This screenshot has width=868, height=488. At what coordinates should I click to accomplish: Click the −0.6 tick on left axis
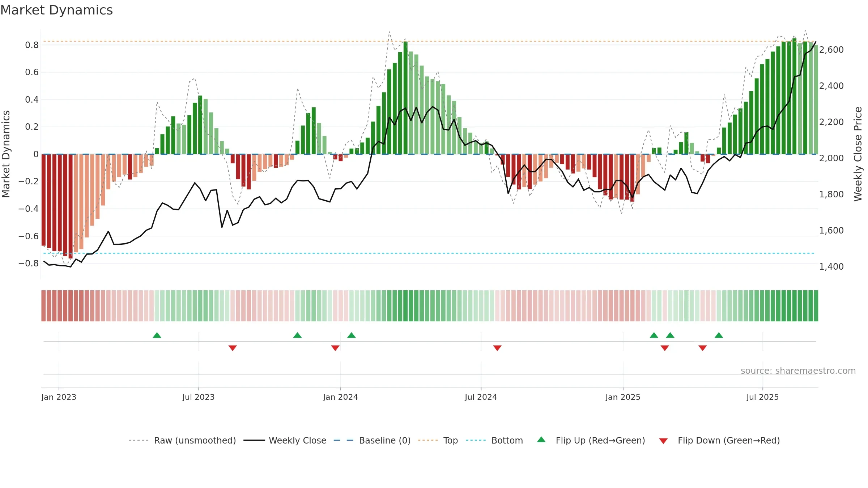(29, 236)
